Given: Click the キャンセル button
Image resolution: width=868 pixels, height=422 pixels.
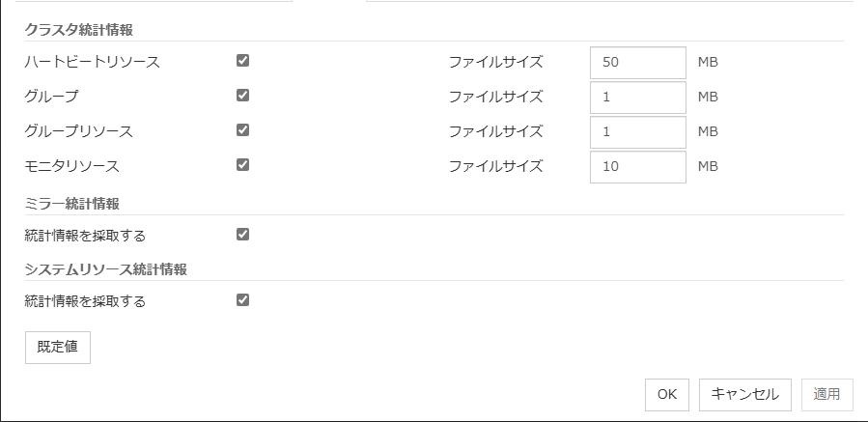Looking at the screenshot, I should 744,394.
